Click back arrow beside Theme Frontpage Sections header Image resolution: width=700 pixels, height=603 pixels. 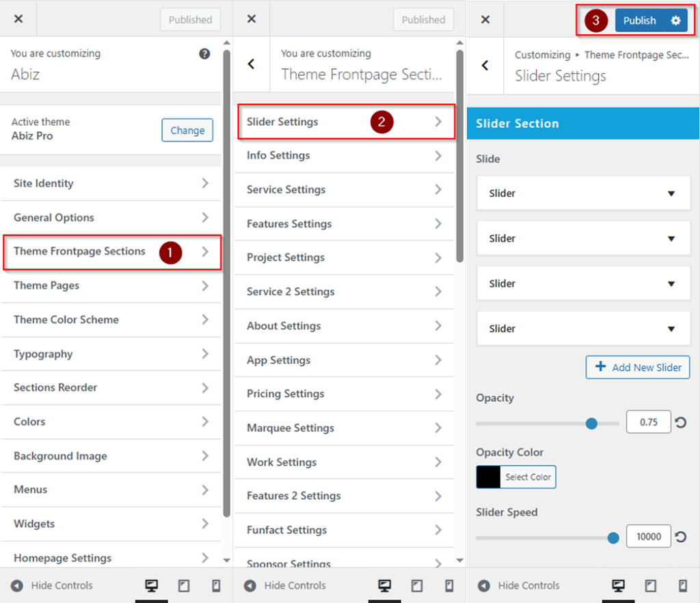pyautogui.click(x=252, y=64)
